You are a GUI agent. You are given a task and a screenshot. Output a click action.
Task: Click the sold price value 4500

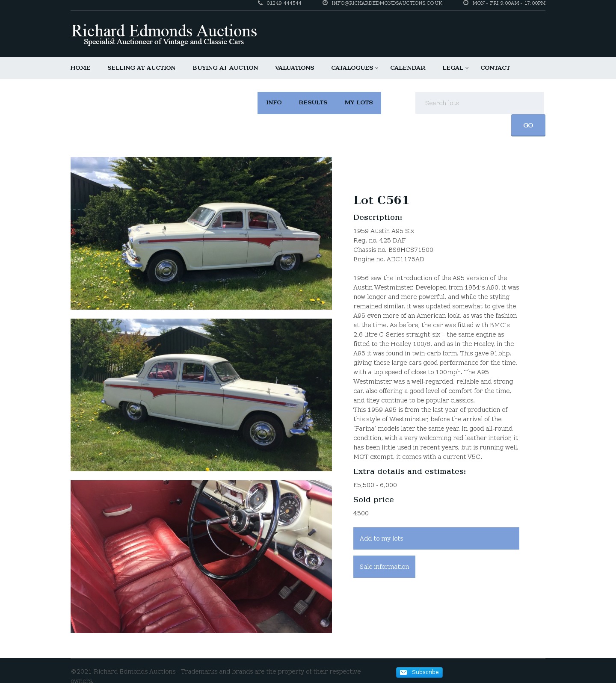(361, 513)
